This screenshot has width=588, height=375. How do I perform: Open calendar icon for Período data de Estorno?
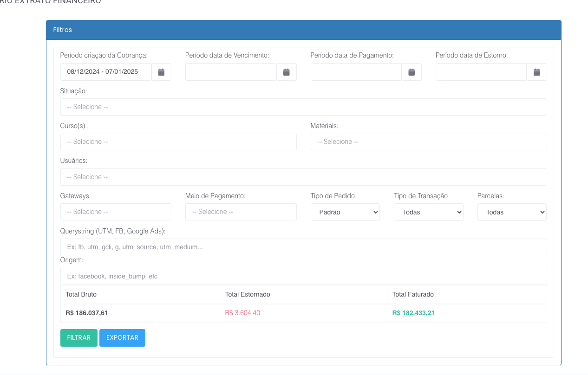(x=537, y=72)
